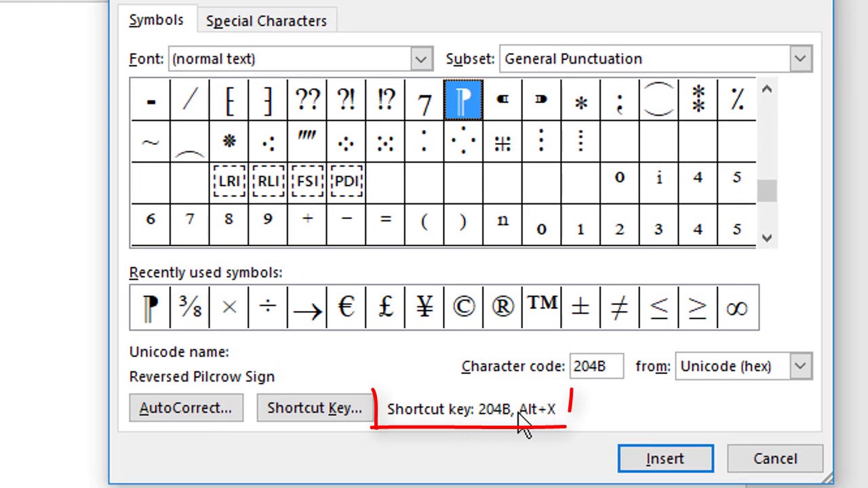Choose the flower punctuation mark symbol
This screenshot has width=868, height=488.
pos(229,142)
